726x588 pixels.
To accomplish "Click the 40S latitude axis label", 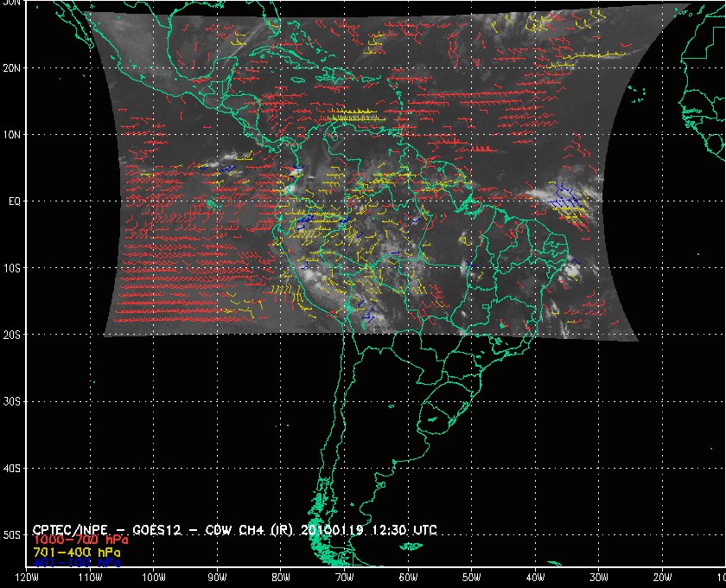I will pos(12,468).
